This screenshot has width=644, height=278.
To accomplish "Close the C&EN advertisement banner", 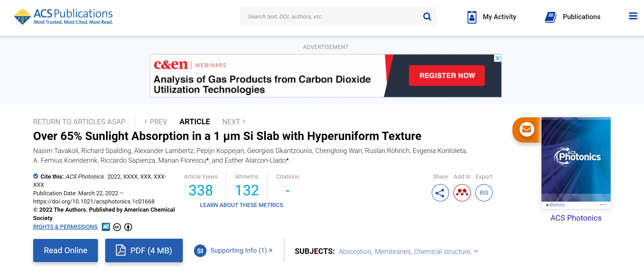I will coord(497,58).
